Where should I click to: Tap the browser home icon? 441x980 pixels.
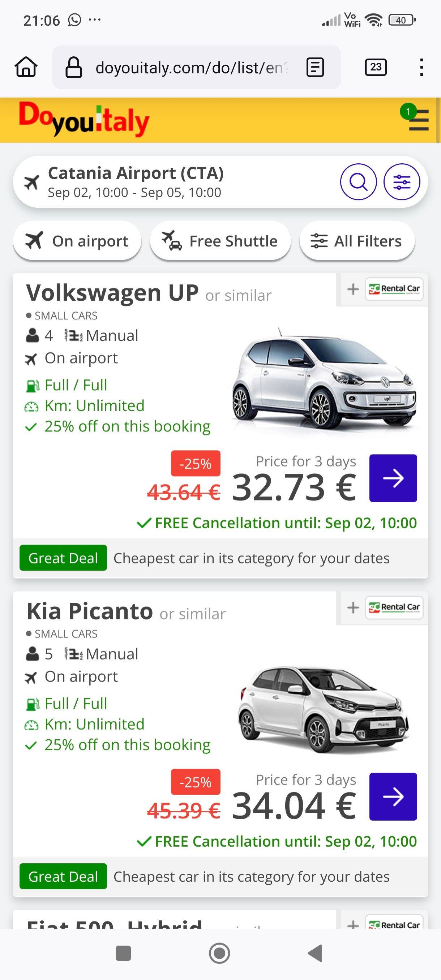tap(26, 67)
